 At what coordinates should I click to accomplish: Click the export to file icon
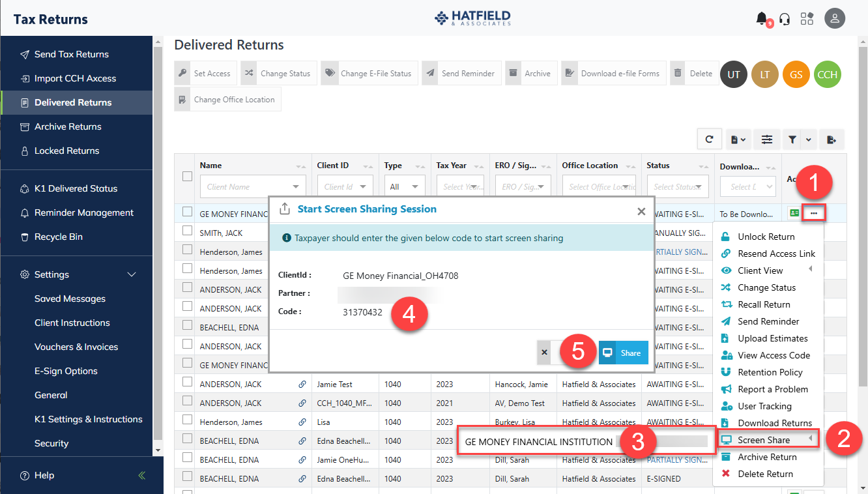tap(832, 139)
